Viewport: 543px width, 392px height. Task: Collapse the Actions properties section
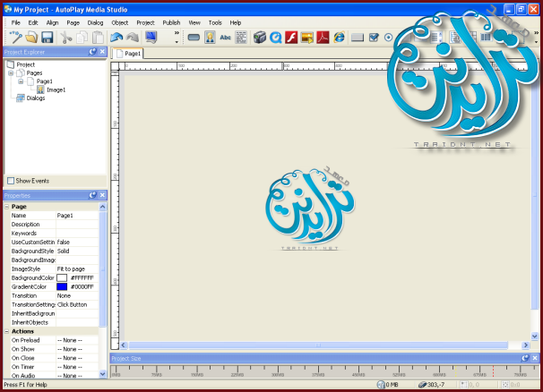(6, 331)
